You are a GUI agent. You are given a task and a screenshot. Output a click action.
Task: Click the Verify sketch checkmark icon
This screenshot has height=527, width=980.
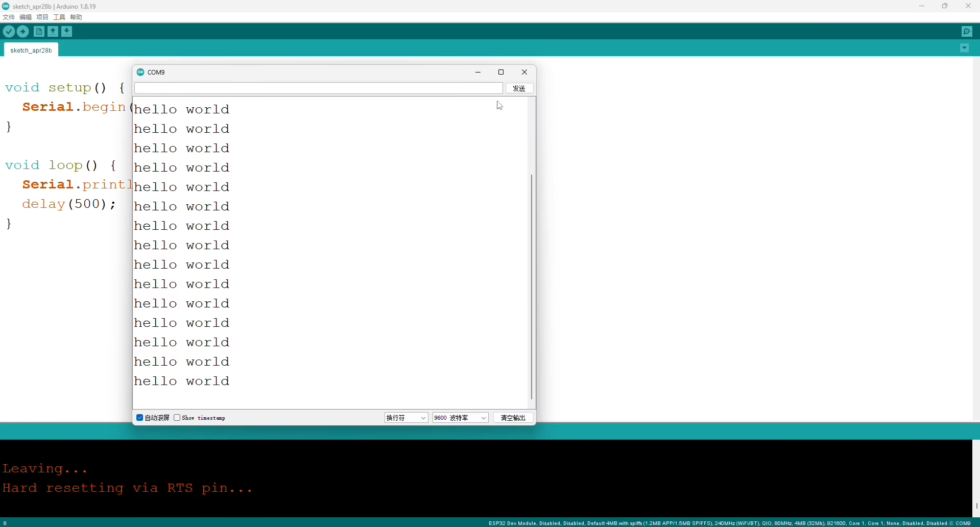tap(9, 32)
